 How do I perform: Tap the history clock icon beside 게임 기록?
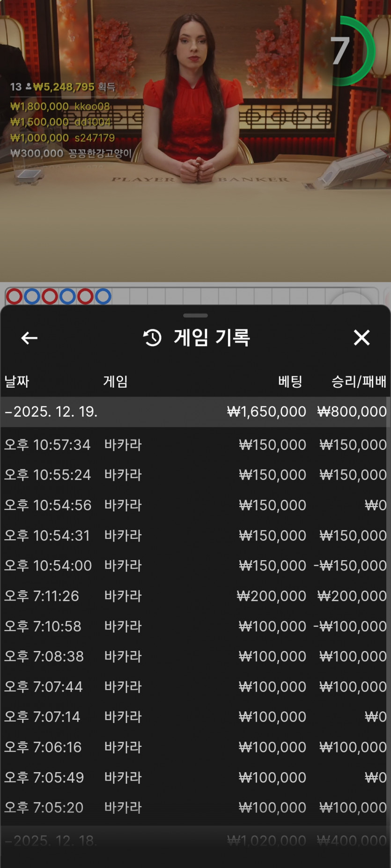(152, 338)
